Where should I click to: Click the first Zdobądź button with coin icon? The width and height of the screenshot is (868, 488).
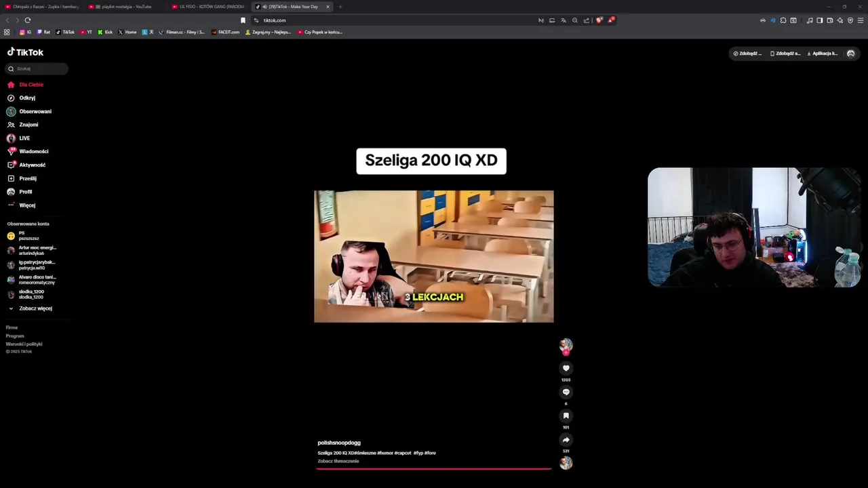click(747, 54)
